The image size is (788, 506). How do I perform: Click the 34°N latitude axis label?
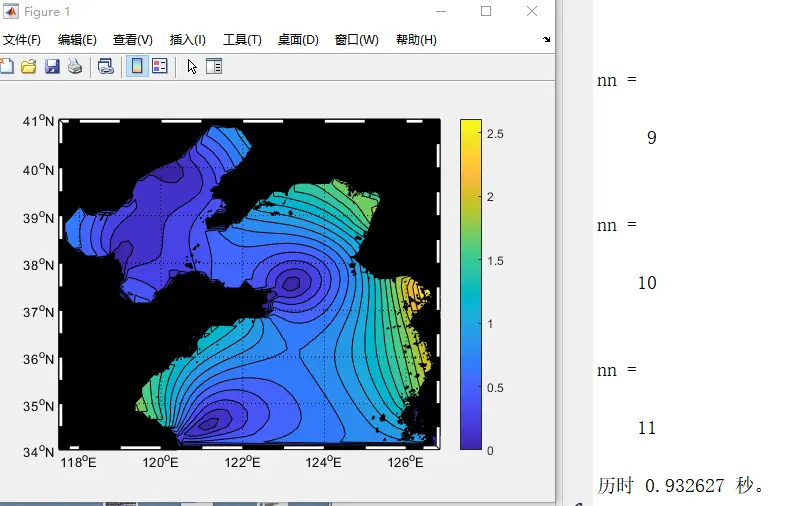(x=38, y=452)
